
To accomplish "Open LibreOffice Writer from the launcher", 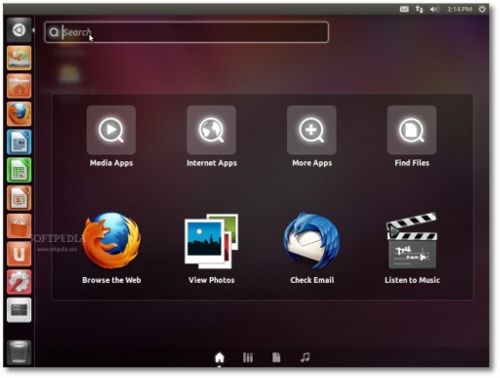I will [19, 142].
